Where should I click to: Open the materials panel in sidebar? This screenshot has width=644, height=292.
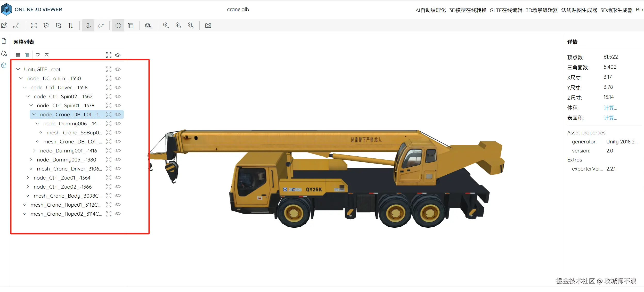[x=4, y=53]
